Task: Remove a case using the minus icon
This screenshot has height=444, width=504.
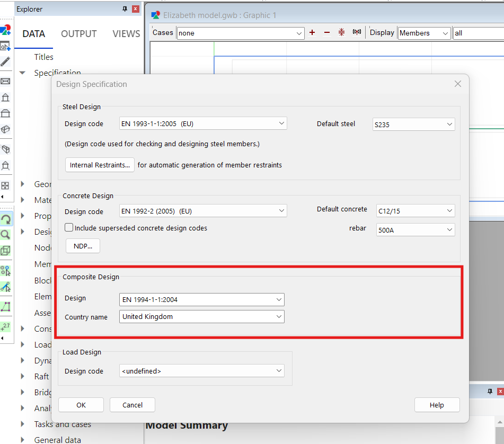Action: tap(326, 32)
